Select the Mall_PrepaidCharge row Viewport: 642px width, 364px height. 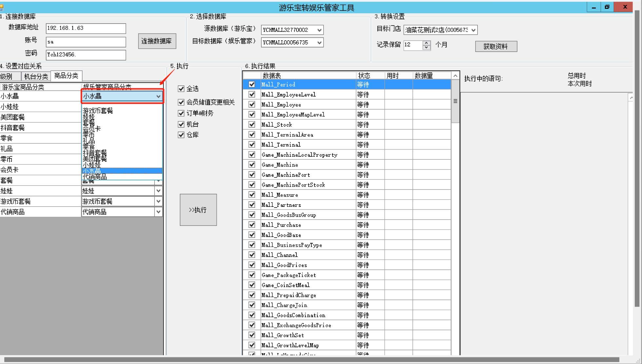click(347, 295)
